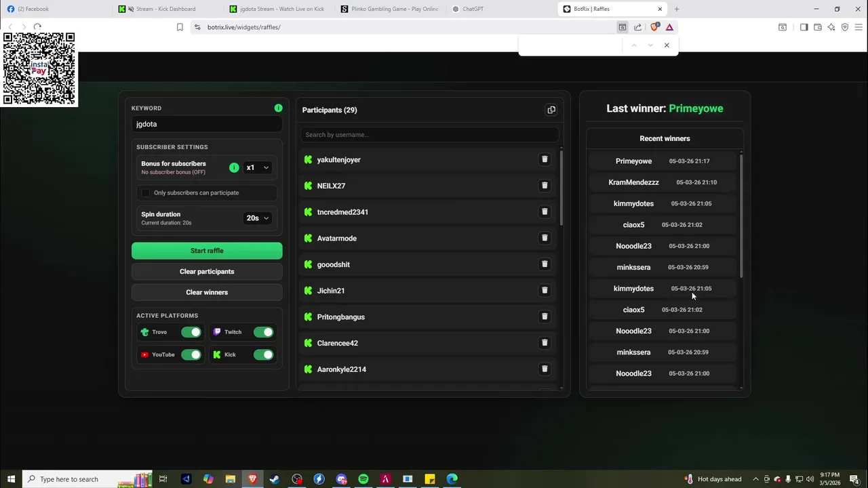868x488 pixels.
Task: Click the Brave Rewards triangle icon
Action: click(x=669, y=27)
